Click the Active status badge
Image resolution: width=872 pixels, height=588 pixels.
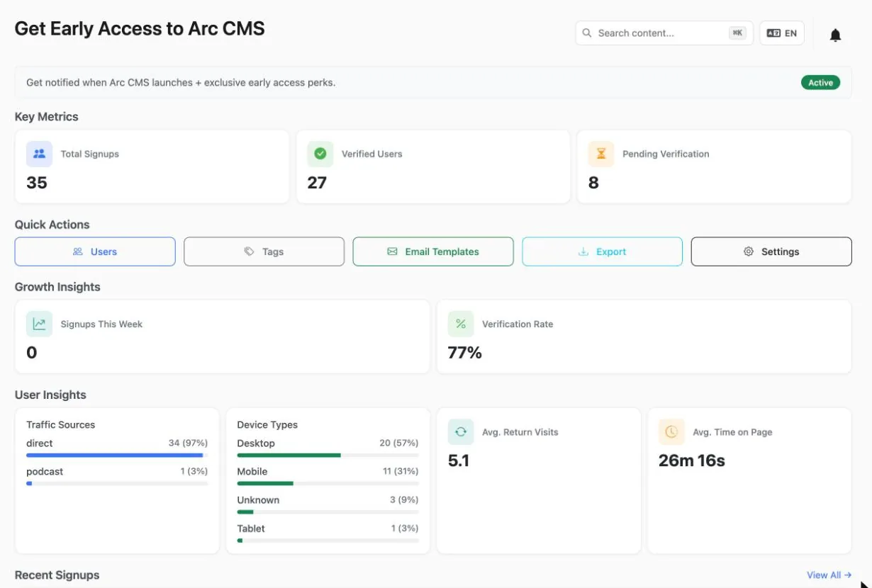click(820, 83)
